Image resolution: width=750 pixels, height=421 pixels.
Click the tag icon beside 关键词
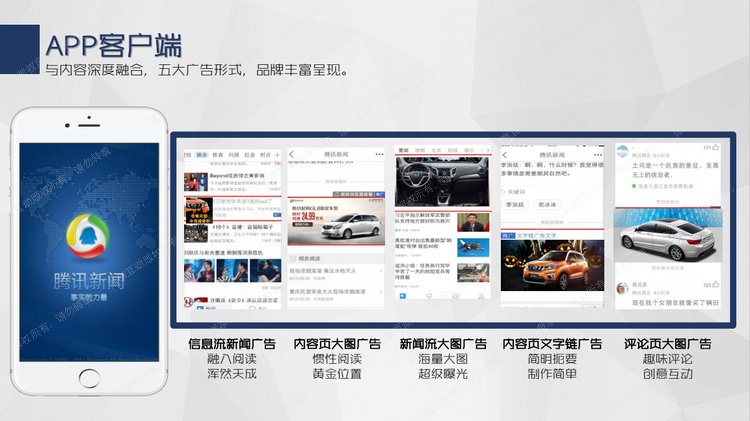pos(504,192)
